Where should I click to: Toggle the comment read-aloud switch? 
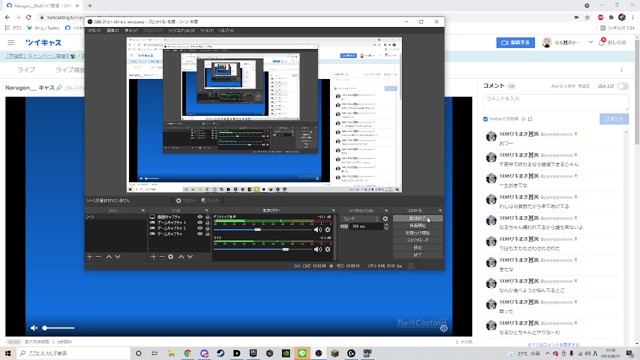(x=622, y=86)
